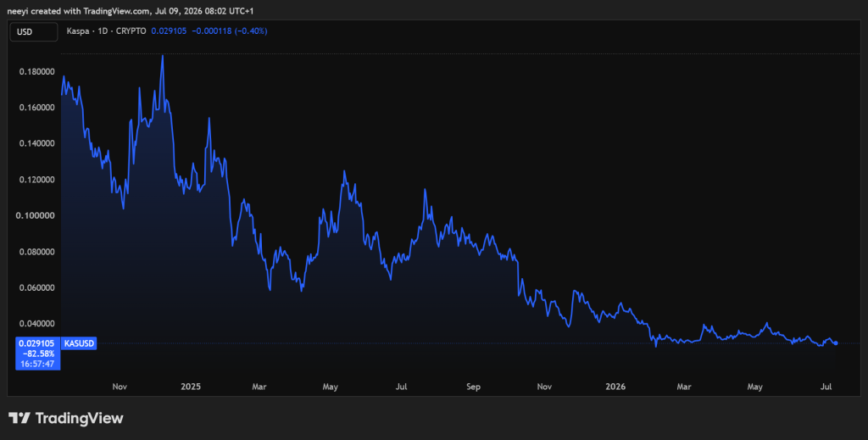Click the TradingView logo icon at bottom

tap(19, 418)
